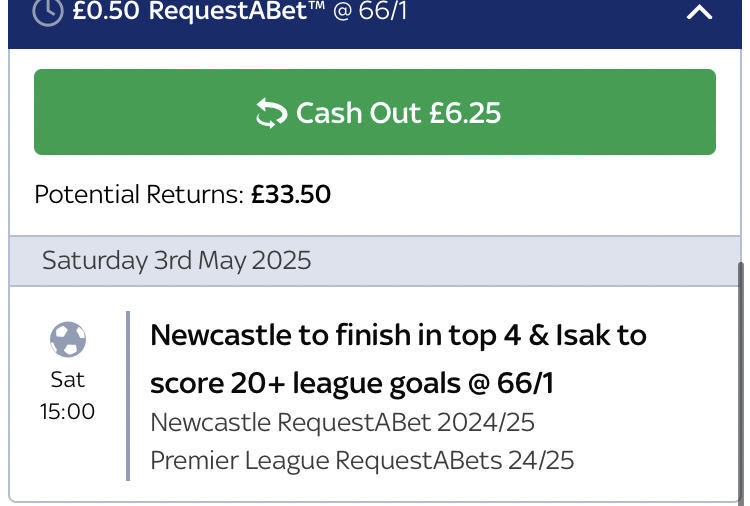Open the Newcastle RequestABet 2024/25 market
Viewport: 750px width, 506px height.
(342, 422)
